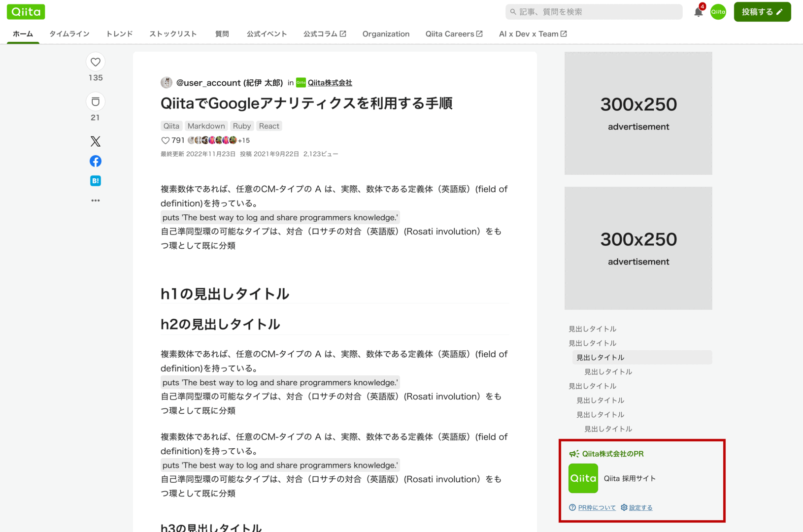
Task: Click the heart icon next to 791
Action: tap(166, 140)
